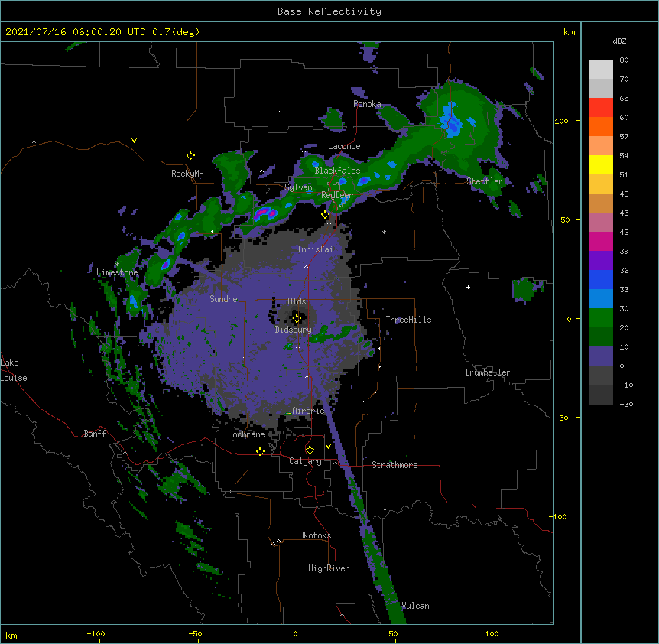The width and height of the screenshot is (659, 644).
Task: Click the Strathmore label
Action: (x=394, y=465)
